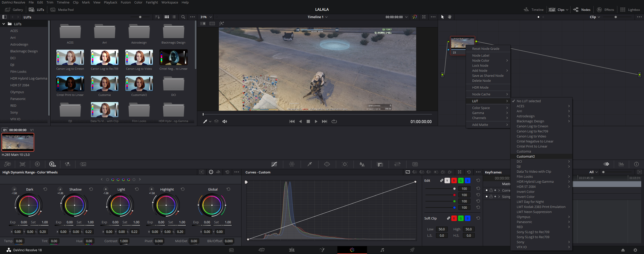Open the Power Windows palette icon

[327, 164]
